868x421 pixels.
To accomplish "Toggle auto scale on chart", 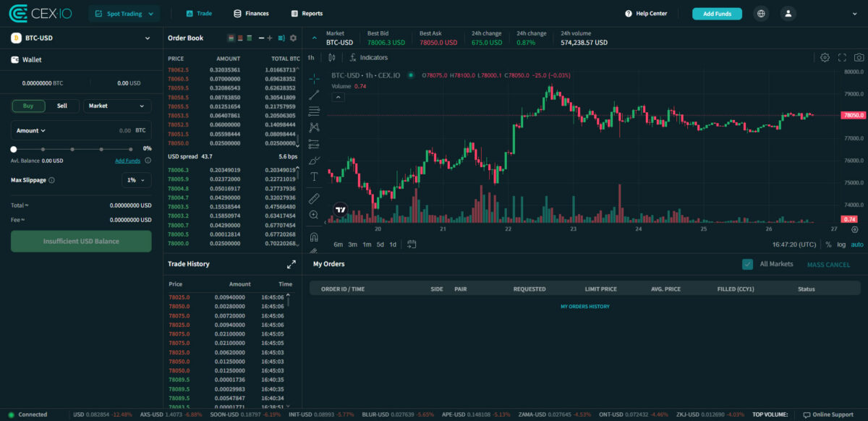I will pyautogui.click(x=857, y=244).
